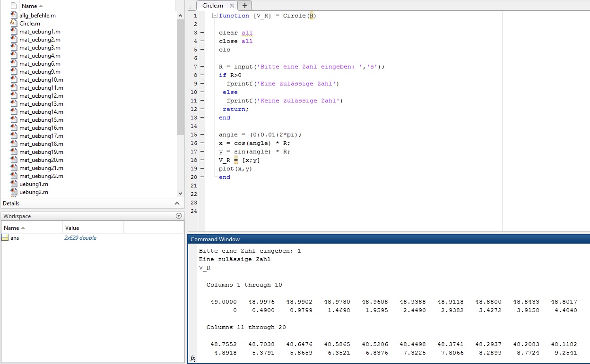Close the Circle.m tab

[232, 6]
